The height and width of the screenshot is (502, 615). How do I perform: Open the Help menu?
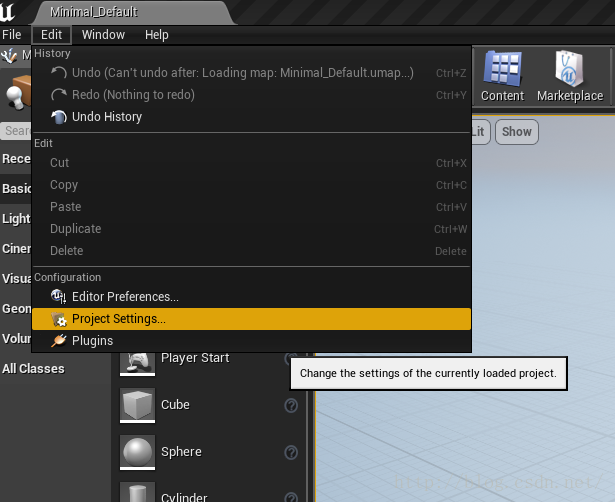tap(156, 35)
